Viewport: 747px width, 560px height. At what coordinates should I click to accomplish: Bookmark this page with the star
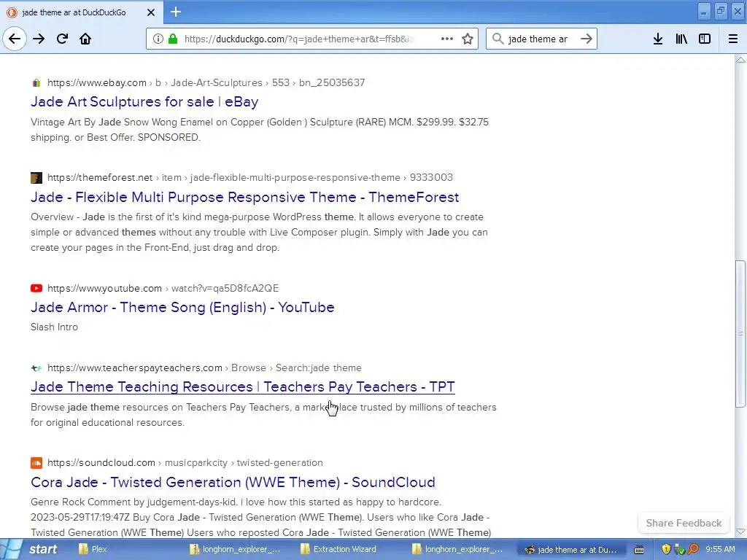coord(468,39)
